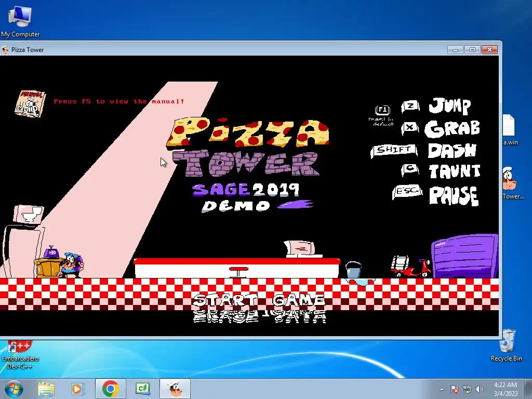This screenshot has height=399, width=532.
Task: Click the Pizza Tower window title icon
Action: (x=5, y=49)
